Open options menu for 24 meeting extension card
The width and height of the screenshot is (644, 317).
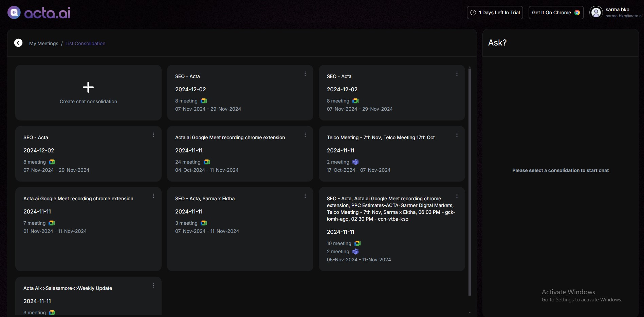click(305, 135)
